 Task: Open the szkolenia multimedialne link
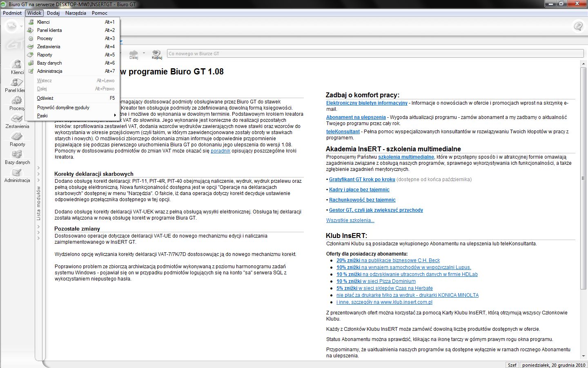406,157
